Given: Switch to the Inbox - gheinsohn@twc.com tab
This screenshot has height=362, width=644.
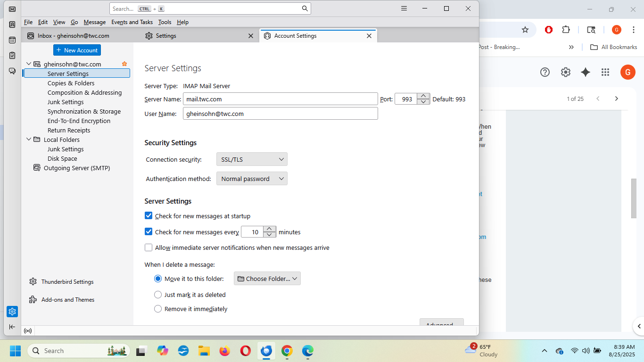Looking at the screenshot, I should pos(80,36).
